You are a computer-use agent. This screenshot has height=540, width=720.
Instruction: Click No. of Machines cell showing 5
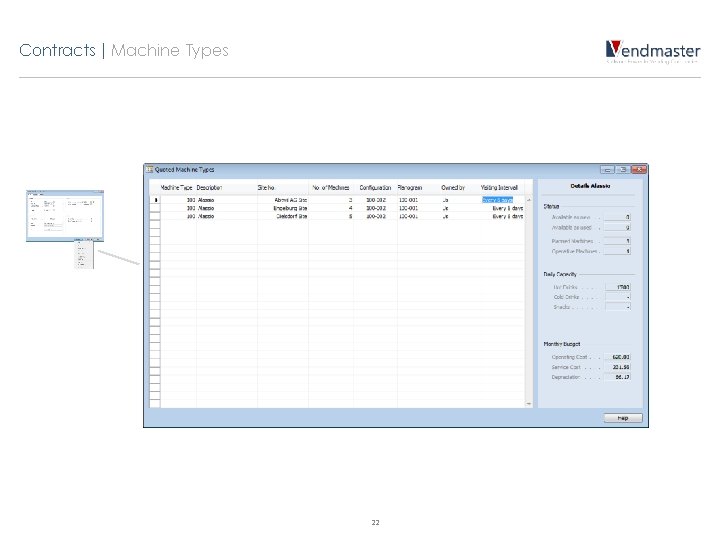click(x=331, y=216)
